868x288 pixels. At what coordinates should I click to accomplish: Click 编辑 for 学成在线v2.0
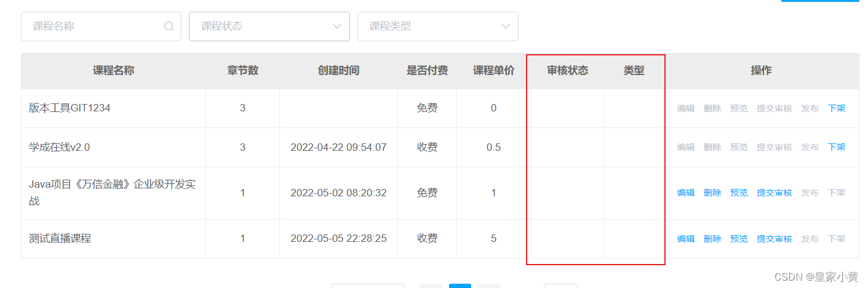coord(686,147)
